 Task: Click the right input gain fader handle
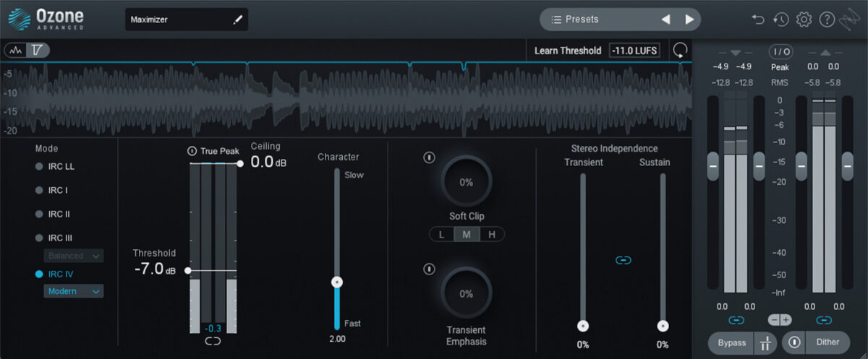pyautogui.click(x=759, y=166)
